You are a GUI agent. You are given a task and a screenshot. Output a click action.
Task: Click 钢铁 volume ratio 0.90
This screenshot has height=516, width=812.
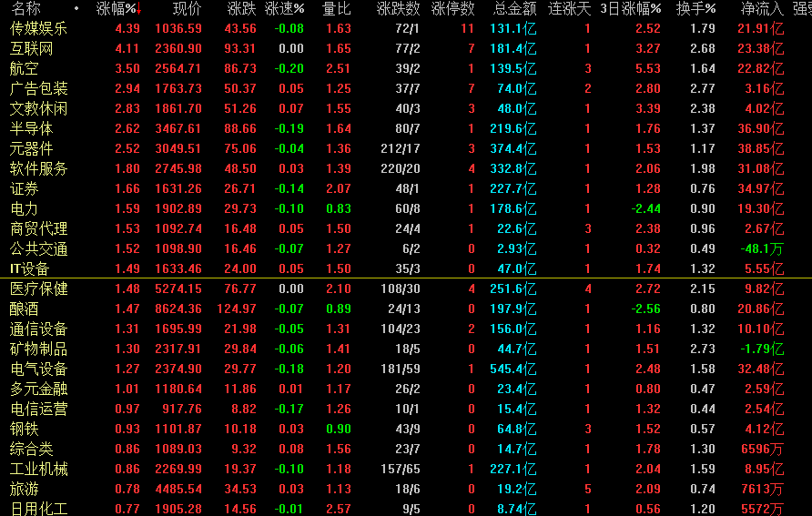click(339, 429)
